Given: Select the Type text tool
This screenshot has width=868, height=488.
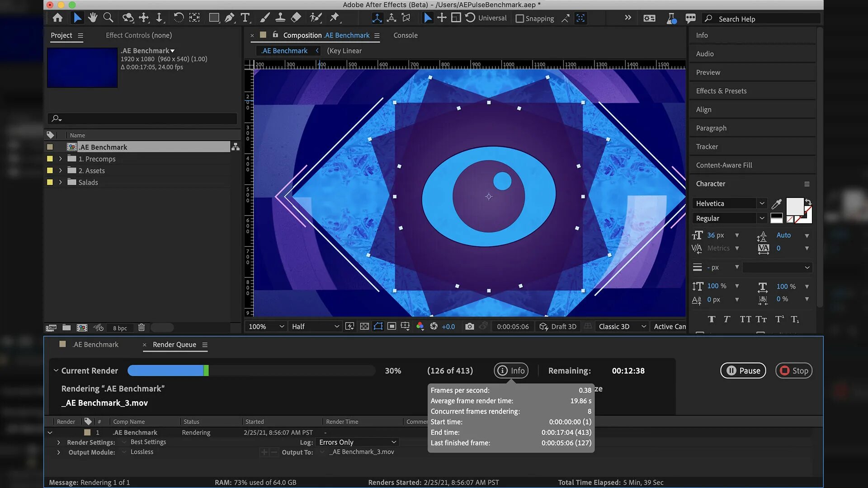Looking at the screenshot, I should 245,18.
